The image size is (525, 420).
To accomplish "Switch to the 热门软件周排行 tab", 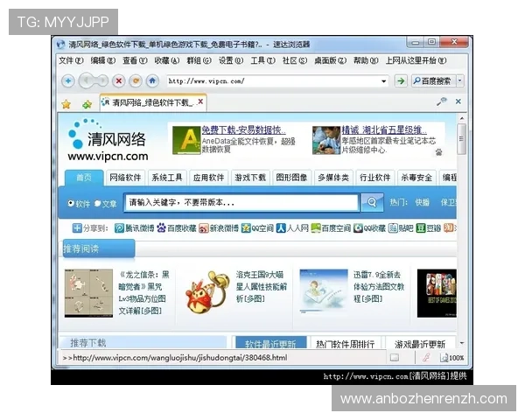I will pyautogui.click(x=346, y=343).
